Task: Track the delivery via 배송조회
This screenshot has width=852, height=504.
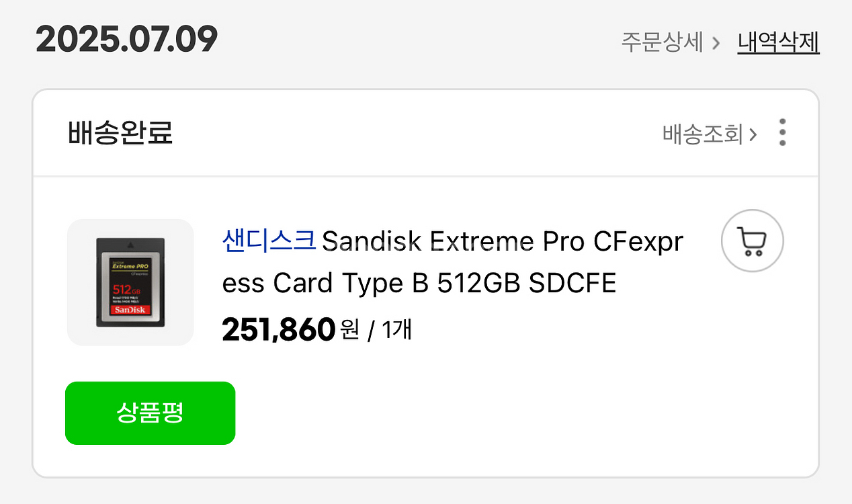Action: pos(702,134)
